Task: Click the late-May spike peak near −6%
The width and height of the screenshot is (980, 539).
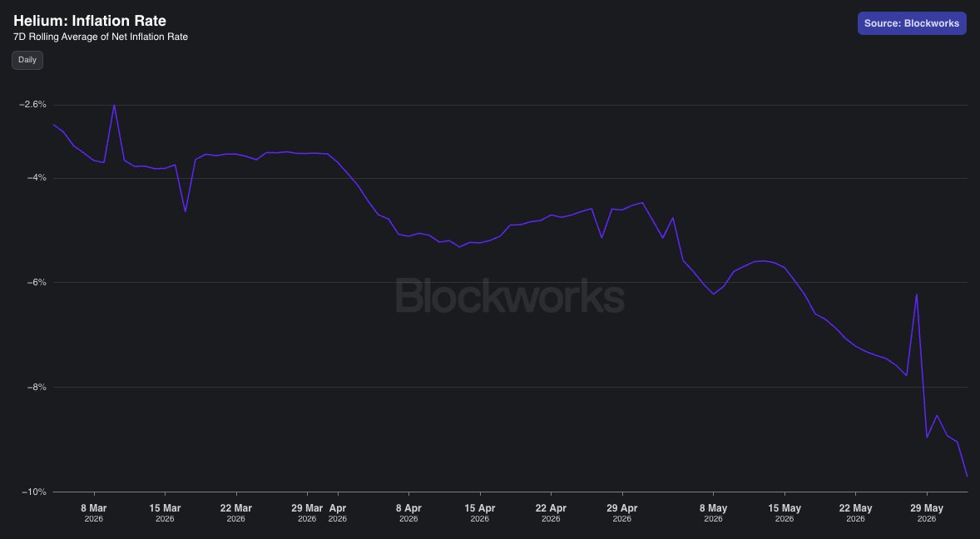Action: 916,294
